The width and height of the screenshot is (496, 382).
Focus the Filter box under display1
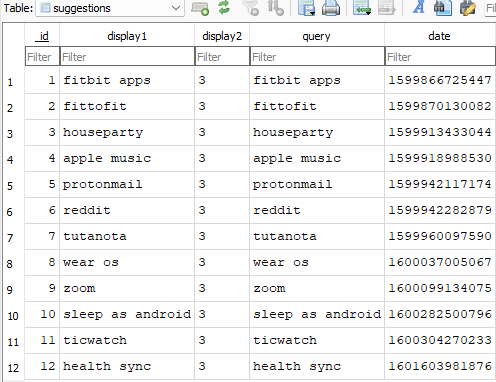(127, 57)
